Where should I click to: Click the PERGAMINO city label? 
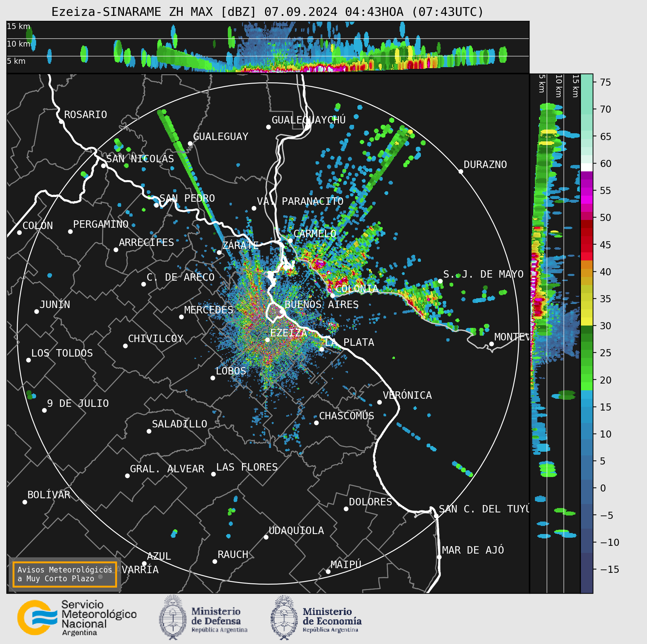coord(101,224)
